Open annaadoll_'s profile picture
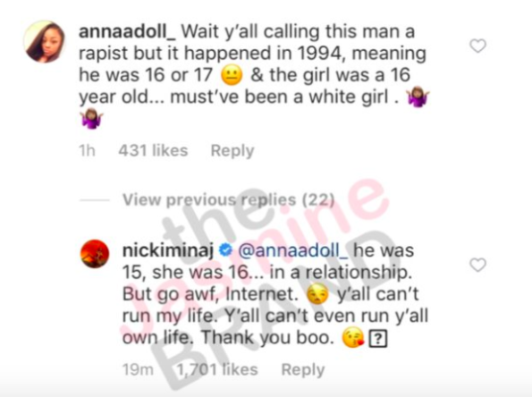This screenshot has height=397, width=532. pyautogui.click(x=45, y=42)
